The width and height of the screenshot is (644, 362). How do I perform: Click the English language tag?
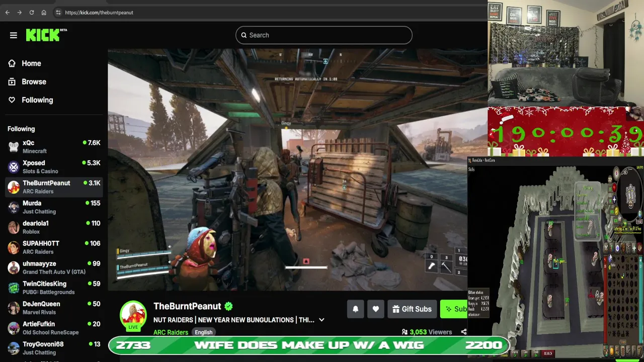click(x=204, y=332)
